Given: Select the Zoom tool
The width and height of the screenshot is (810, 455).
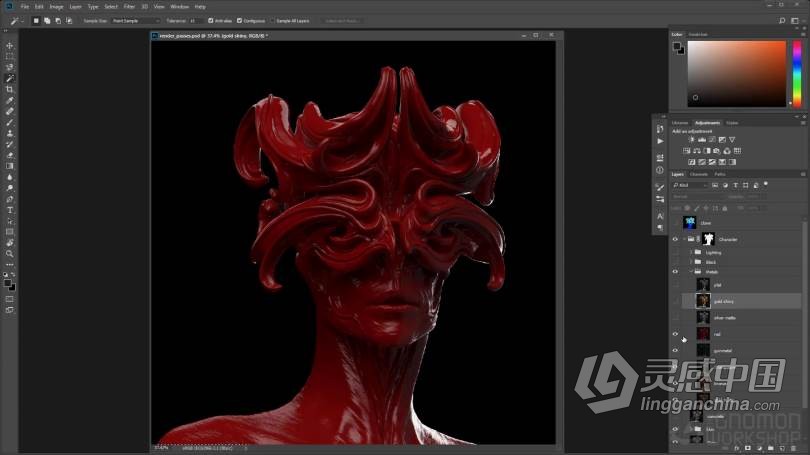Looking at the screenshot, I should coord(9,254).
